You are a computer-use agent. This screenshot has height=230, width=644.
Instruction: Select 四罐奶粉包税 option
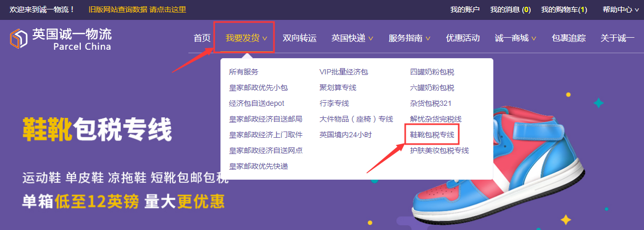tap(432, 72)
